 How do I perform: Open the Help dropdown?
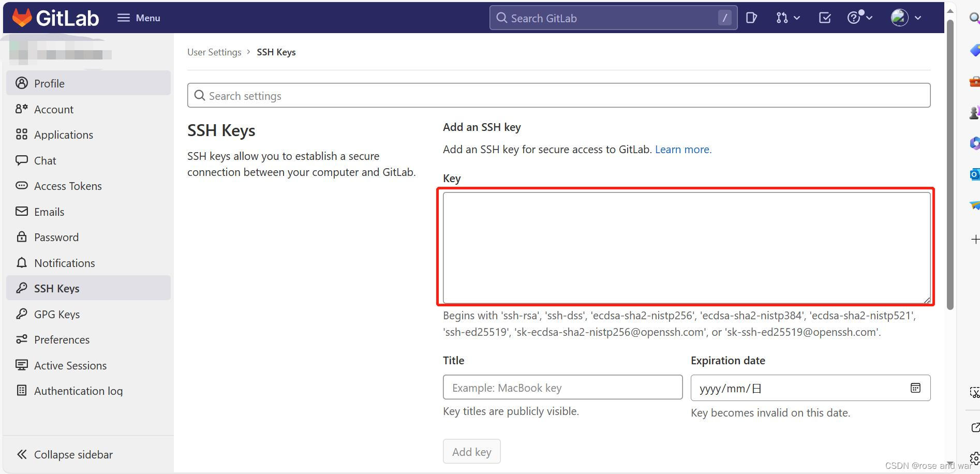tap(860, 18)
